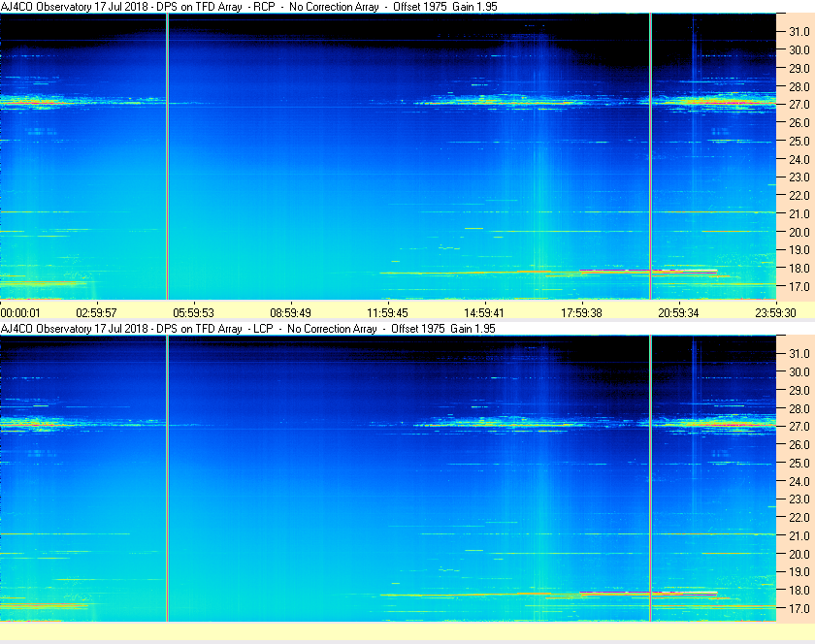Select 23.0 on the LCP frequency axis
Viewport: 815px width, 644px height.
pos(799,499)
